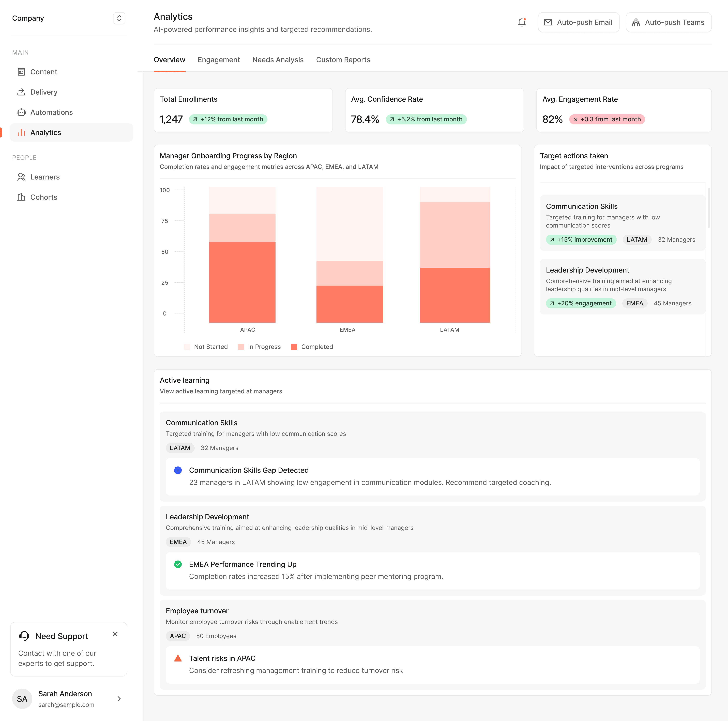Image resolution: width=728 pixels, height=721 pixels.
Task: Expand Sarah Anderson profile chevron
Action: [x=119, y=699]
